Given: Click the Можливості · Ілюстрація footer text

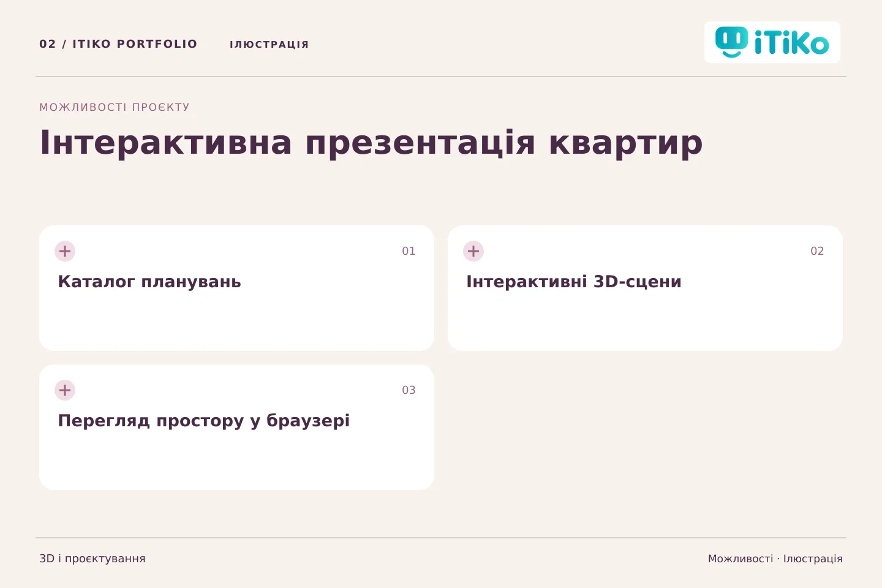Looking at the screenshot, I should (775, 559).
